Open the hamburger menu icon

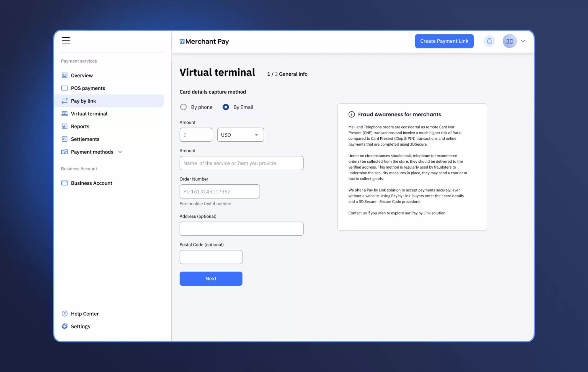pyautogui.click(x=66, y=41)
